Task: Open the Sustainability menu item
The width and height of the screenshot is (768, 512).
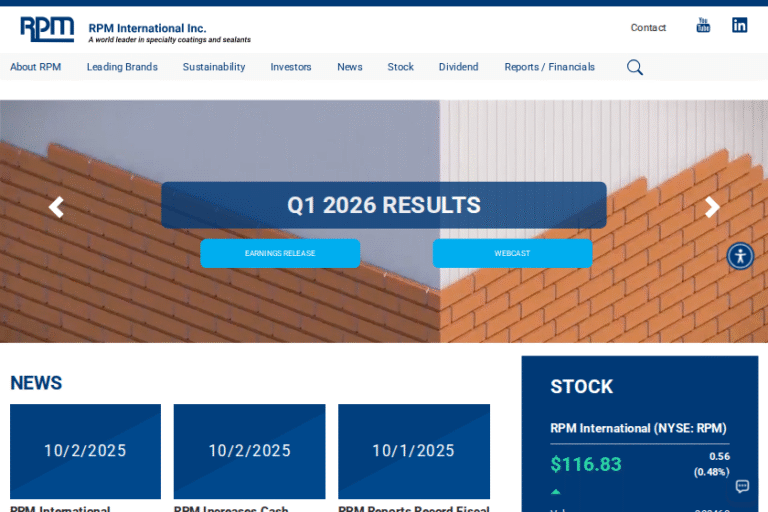Action: [x=213, y=67]
